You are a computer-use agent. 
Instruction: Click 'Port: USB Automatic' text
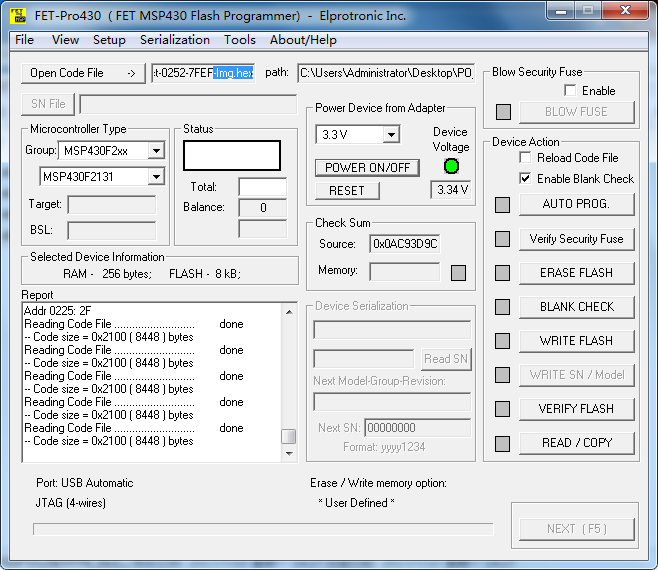[x=84, y=483]
